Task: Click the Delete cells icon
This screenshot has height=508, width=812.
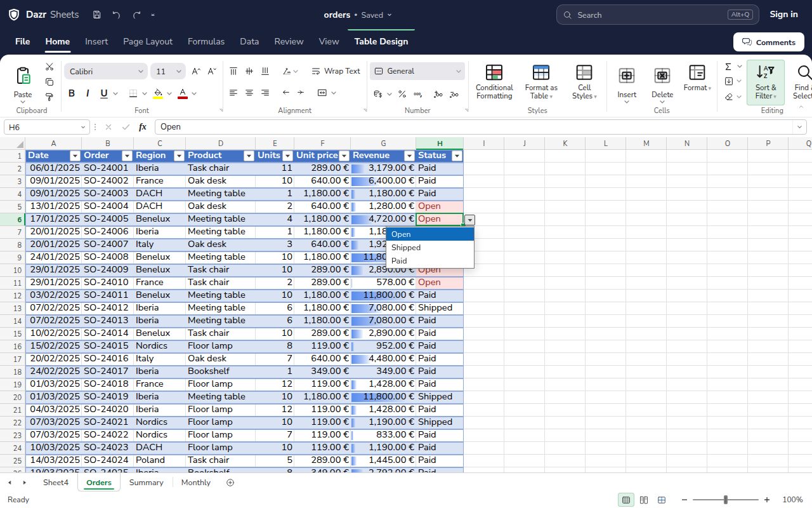Action: 662,76
